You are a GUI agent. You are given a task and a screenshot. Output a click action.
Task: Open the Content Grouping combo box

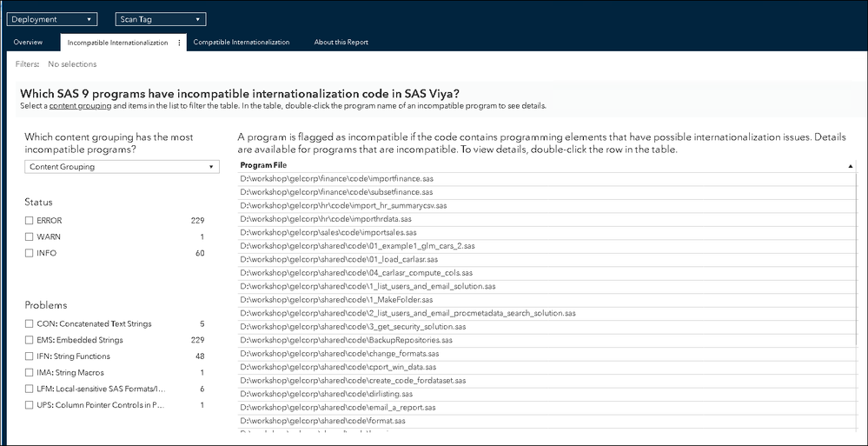[x=122, y=167]
